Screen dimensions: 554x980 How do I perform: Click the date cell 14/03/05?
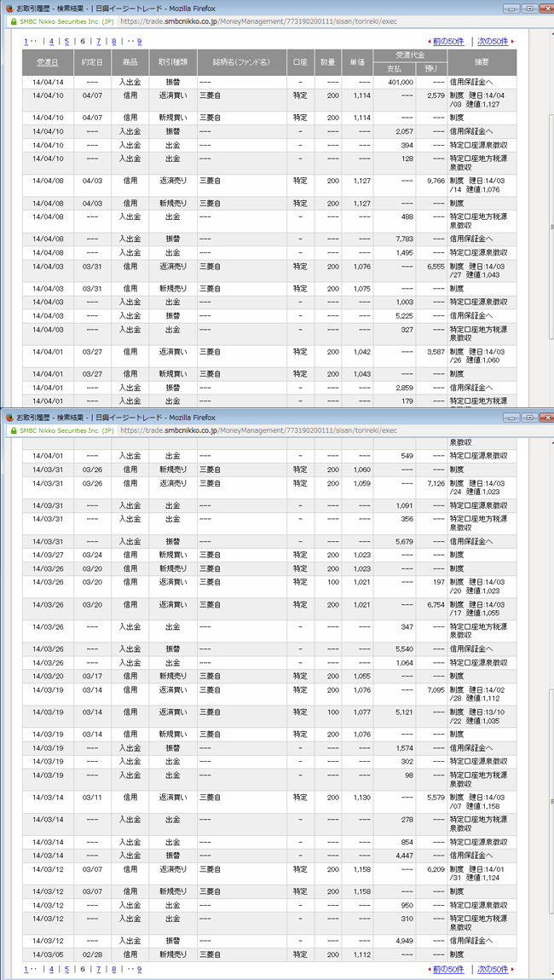click(x=48, y=954)
